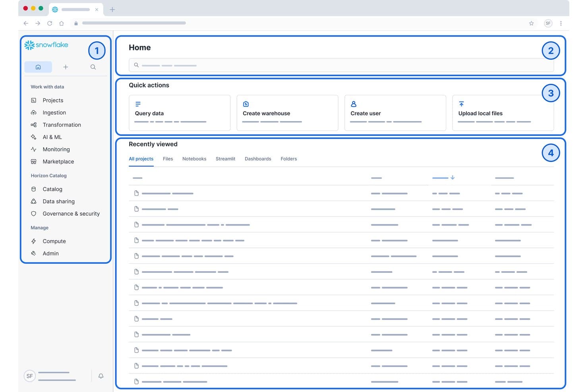
Task: Open Governance & security
Action: pos(71,214)
